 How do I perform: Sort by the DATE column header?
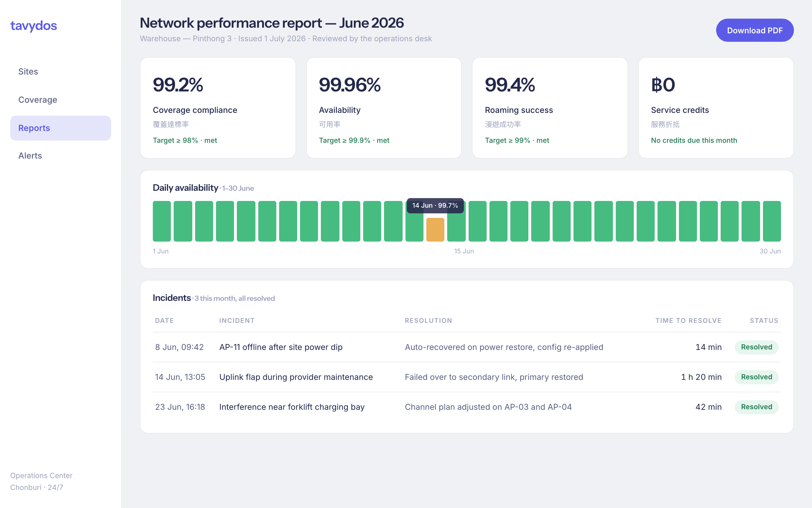pyautogui.click(x=164, y=321)
